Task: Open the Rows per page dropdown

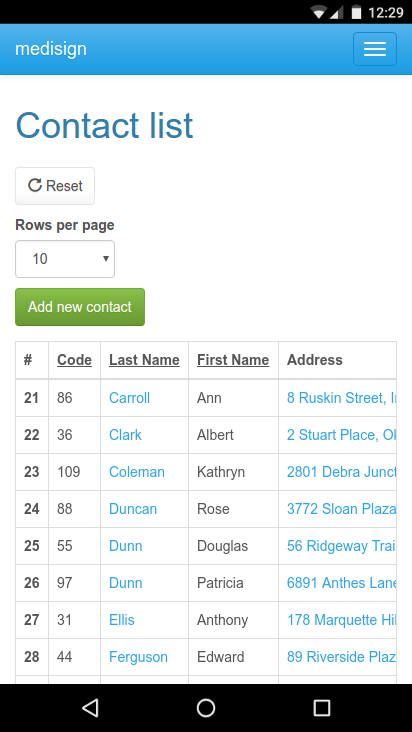Action: point(65,259)
